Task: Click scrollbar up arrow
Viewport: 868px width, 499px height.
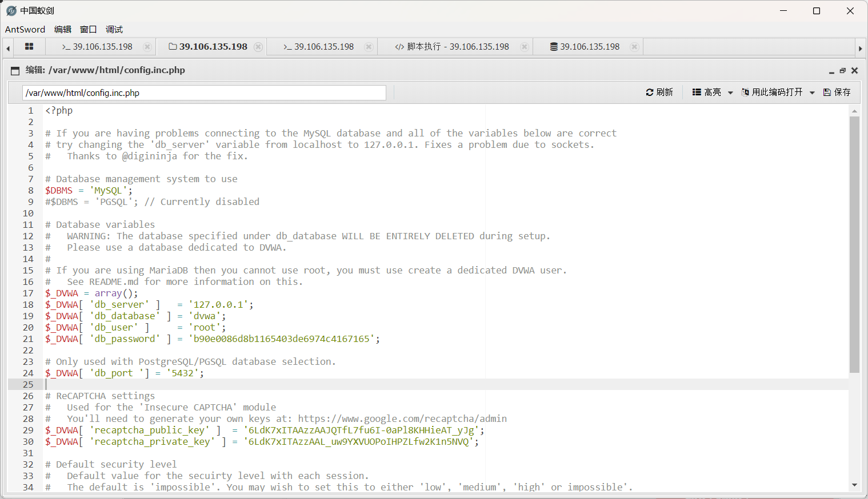Action: [854, 111]
